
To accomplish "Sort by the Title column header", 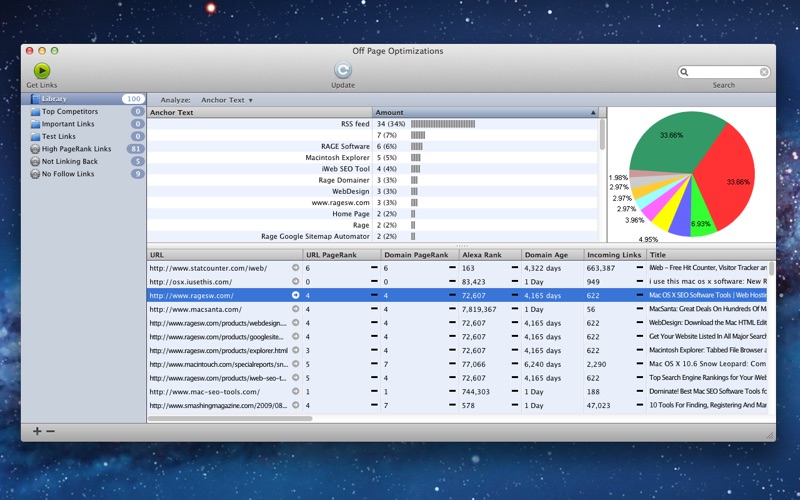I will click(x=711, y=255).
